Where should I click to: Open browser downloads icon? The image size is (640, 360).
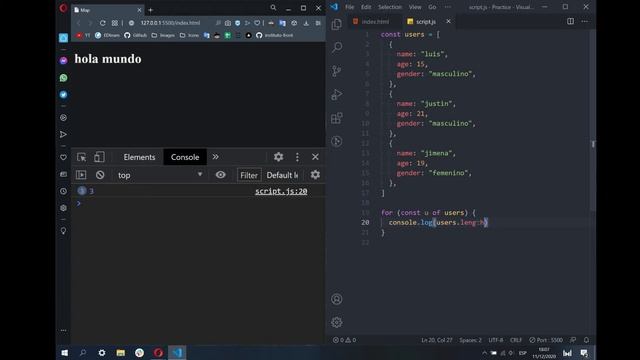click(306, 23)
